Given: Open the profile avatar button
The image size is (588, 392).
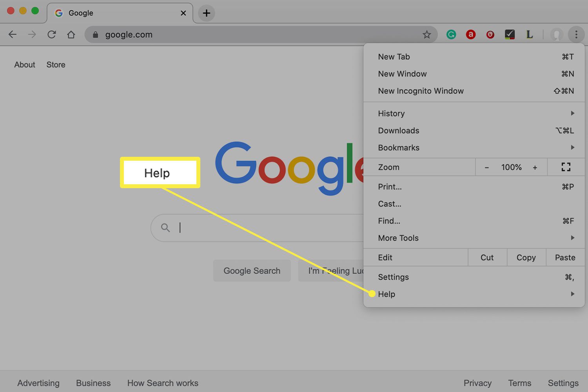Looking at the screenshot, I should (x=557, y=34).
